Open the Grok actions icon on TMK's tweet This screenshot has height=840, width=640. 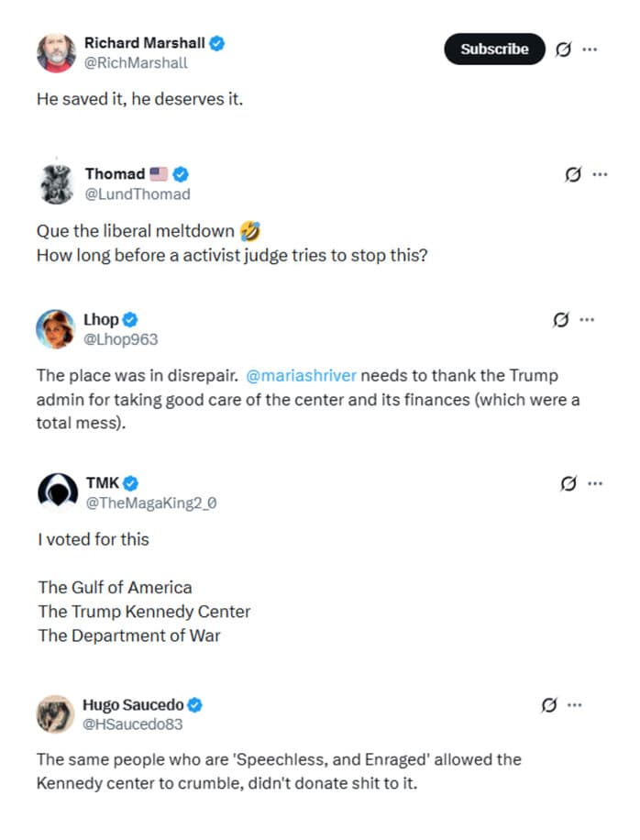[568, 483]
